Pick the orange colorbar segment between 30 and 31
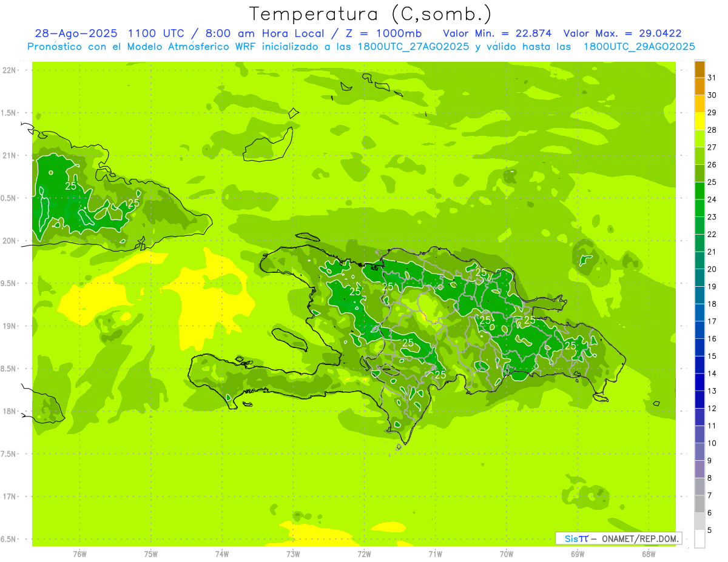 tap(699, 87)
